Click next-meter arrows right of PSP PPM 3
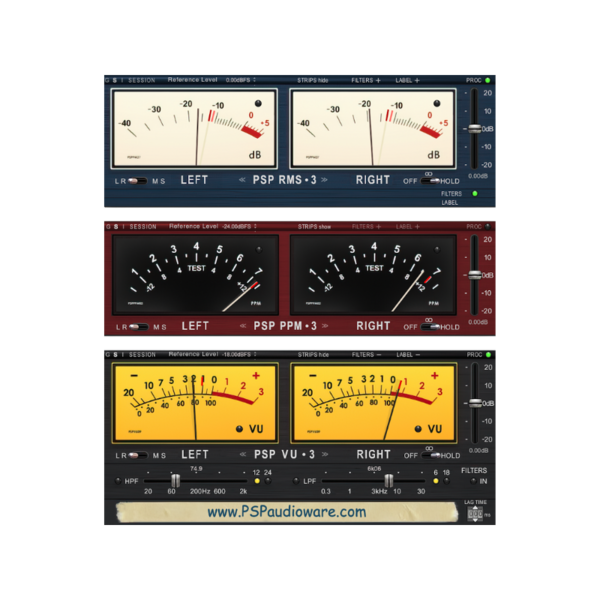The height and width of the screenshot is (600, 600). click(x=325, y=326)
